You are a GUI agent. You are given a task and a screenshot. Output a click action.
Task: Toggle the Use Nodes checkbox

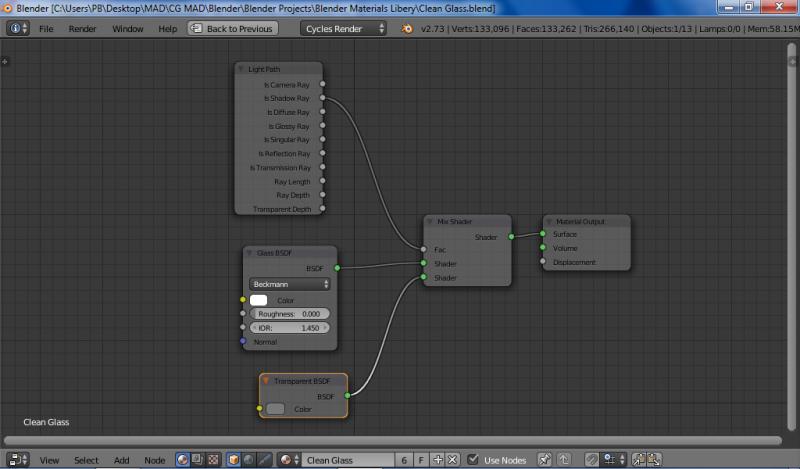coord(473,460)
